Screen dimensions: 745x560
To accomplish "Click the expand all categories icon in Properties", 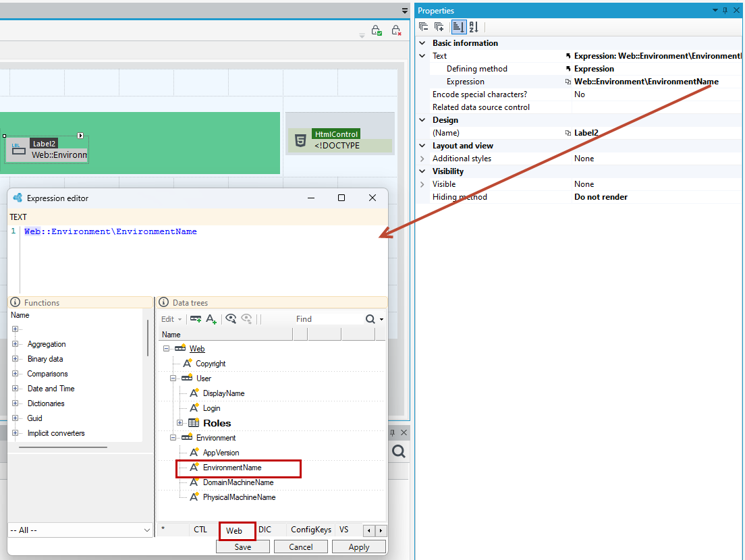I will [x=439, y=27].
